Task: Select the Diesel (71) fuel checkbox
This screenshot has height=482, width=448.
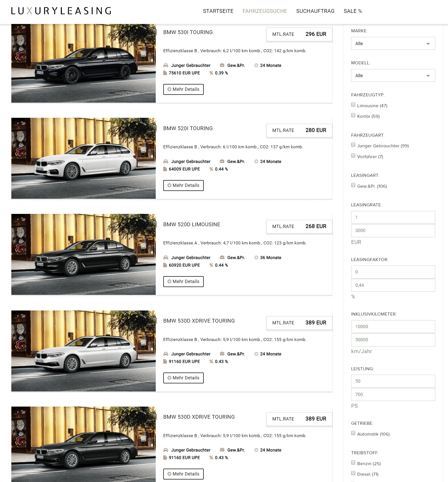Action: 353,473
